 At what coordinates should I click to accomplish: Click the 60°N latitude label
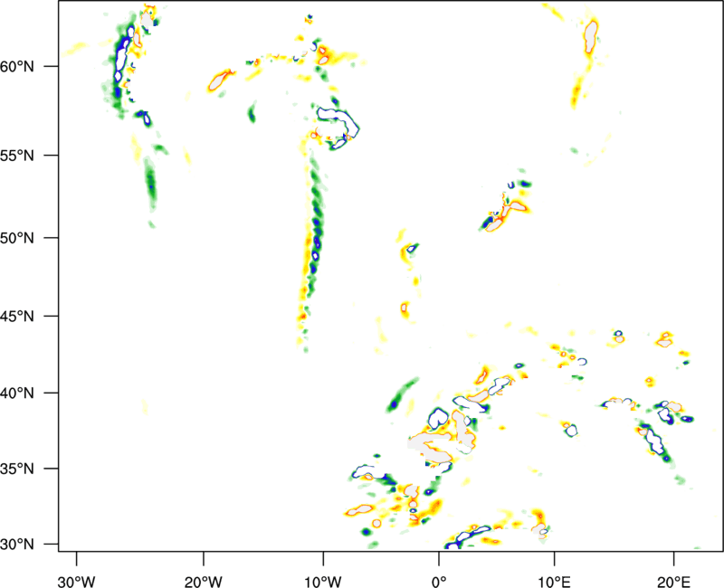click(17, 67)
